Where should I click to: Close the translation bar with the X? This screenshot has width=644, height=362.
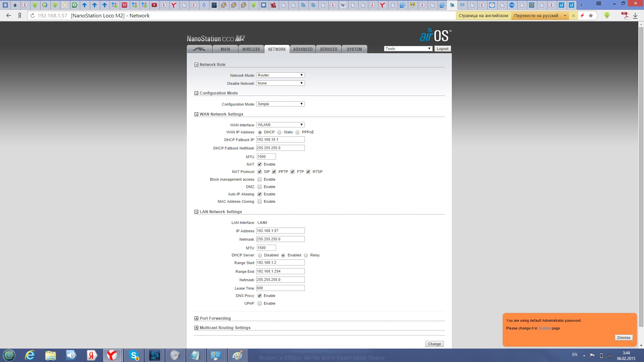pyautogui.click(x=574, y=15)
